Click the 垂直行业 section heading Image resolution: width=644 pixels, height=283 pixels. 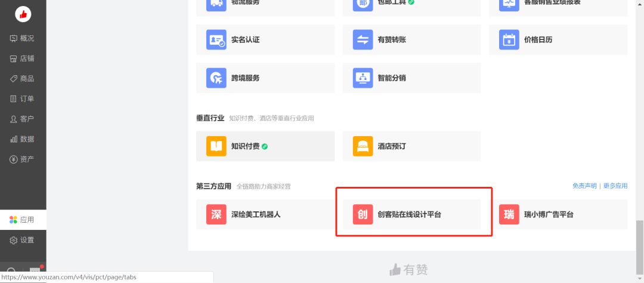click(x=210, y=118)
